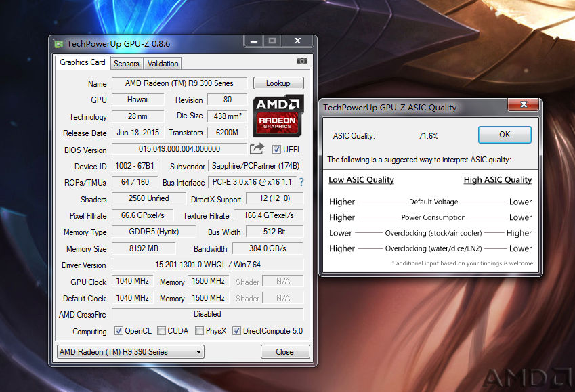Click the Default Clock row Memory 1500 MHz field
This screenshot has height=392, width=575.
(209, 298)
